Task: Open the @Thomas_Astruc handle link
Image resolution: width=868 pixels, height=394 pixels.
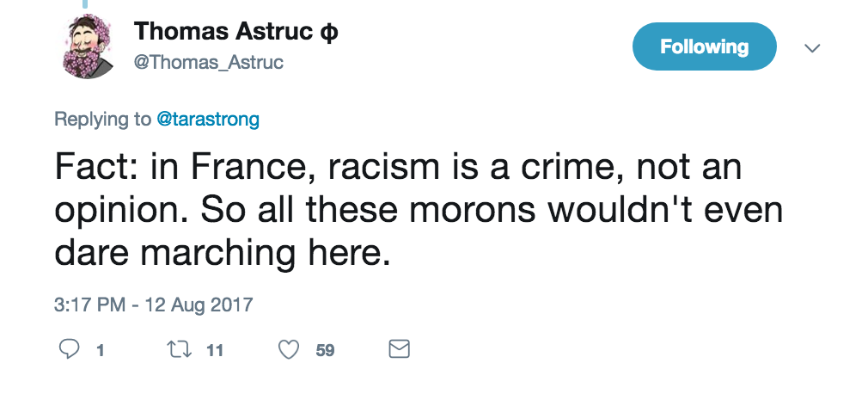Action: point(208,62)
